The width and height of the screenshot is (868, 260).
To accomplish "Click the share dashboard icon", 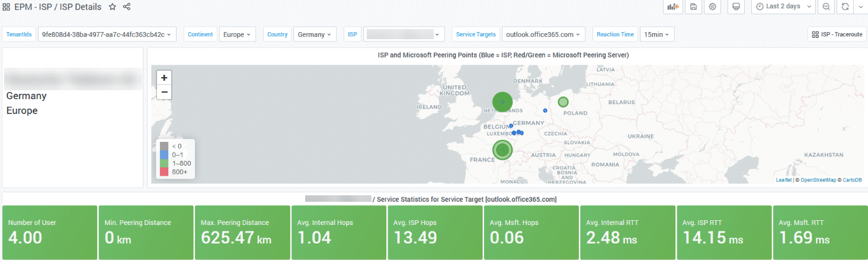I will point(127,7).
